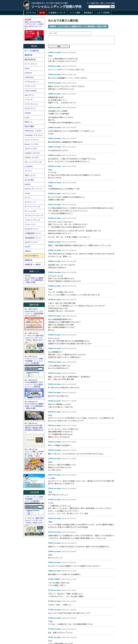The width and height of the screenshot is (138, 644).
Task: Open the ソーシャルレンディング投資の学校 site title
Action: click(x=56, y=7)
